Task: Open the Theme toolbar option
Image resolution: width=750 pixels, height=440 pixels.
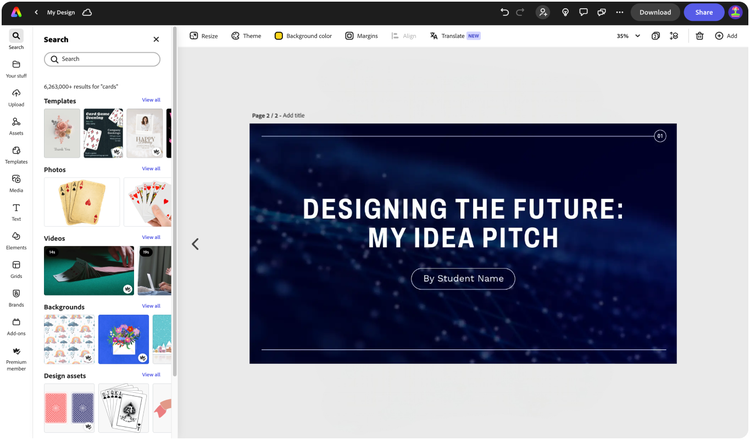Action: pyautogui.click(x=246, y=36)
